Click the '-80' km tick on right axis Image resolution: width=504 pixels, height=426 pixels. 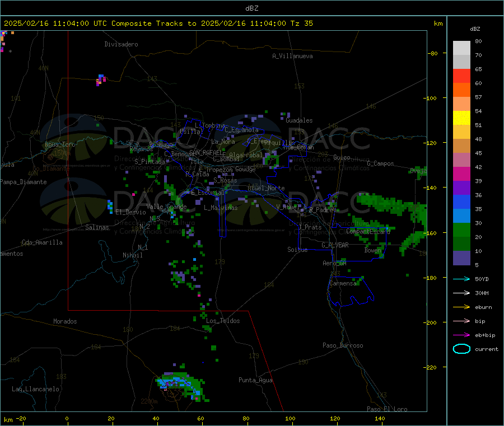point(433,53)
